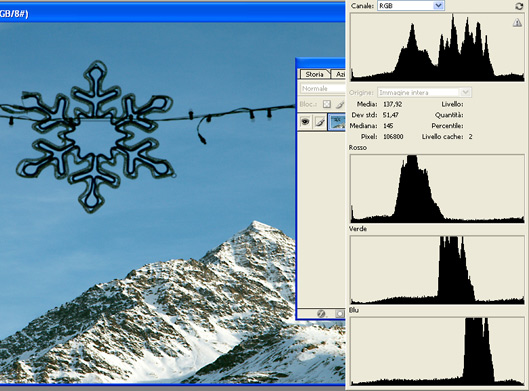Image resolution: width=529 pixels, height=391 pixels.
Task: Click the paintbrush indicator beside the eye
Action: point(320,122)
